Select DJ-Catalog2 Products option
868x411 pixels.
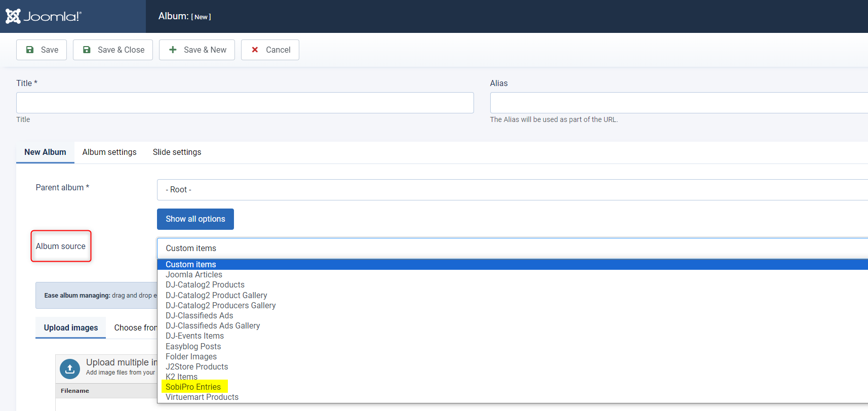tap(512, 285)
